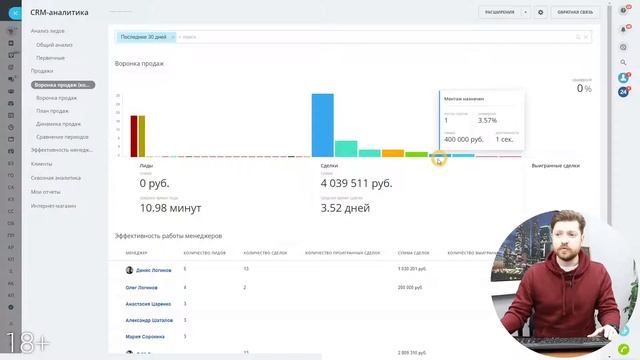The image size is (640, 360).
Task: Open the bell notifications icon
Action: click(x=623, y=29)
